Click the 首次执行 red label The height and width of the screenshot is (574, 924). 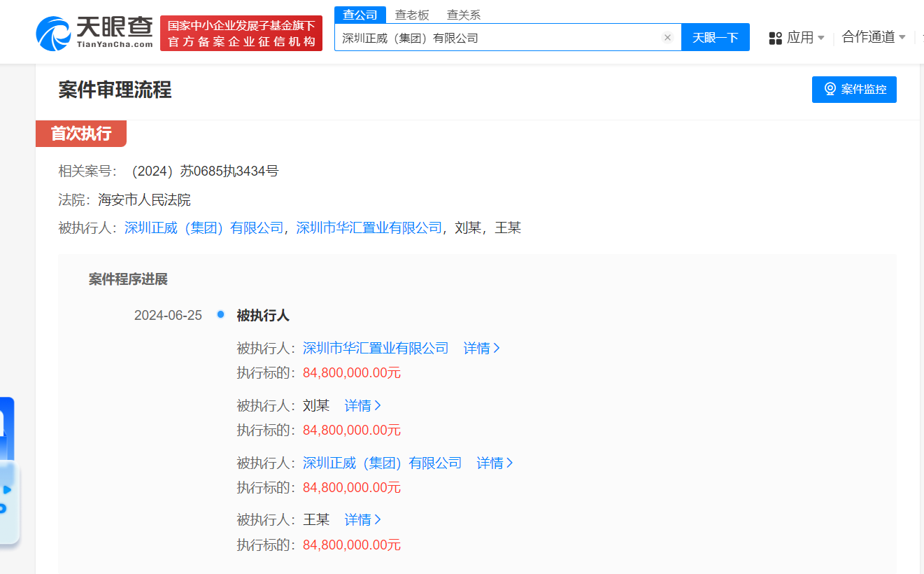click(81, 133)
